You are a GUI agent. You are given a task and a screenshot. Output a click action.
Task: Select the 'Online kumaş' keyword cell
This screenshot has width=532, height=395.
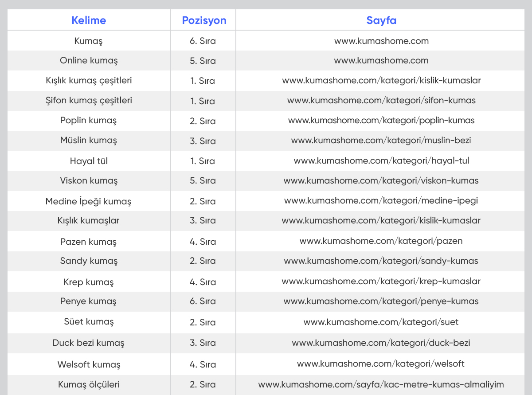(89, 61)
